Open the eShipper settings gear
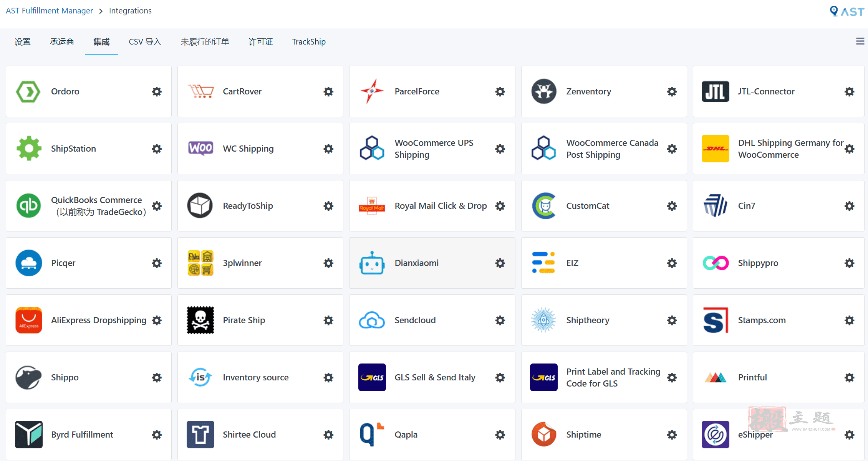Image resolution: width=868 pixels, height=461 pixels. click(850, 435)
